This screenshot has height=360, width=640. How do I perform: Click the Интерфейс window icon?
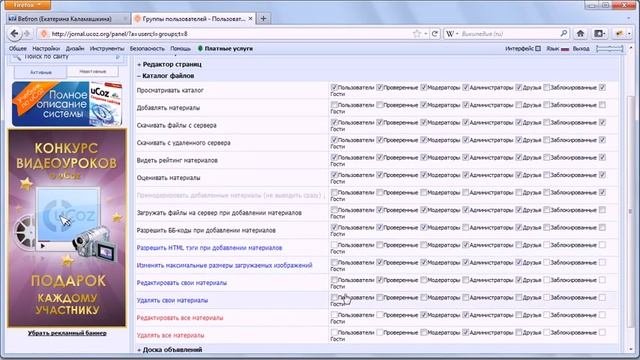[538, 48]
